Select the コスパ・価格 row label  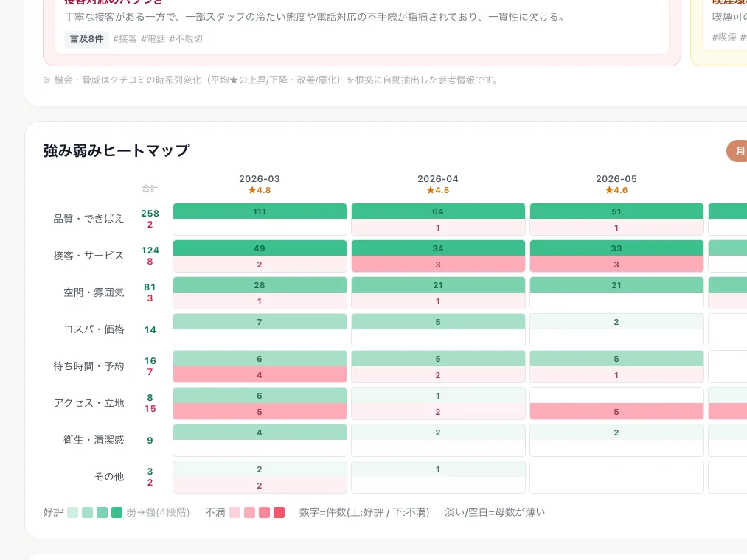click(94, 329)
